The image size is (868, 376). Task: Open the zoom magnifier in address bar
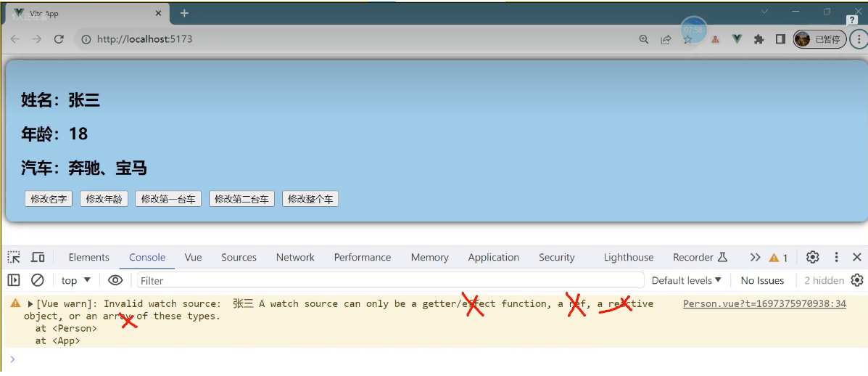tap(644, 39)
